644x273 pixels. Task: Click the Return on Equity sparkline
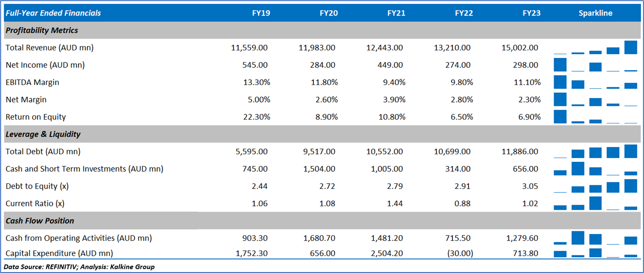(595, 117)
